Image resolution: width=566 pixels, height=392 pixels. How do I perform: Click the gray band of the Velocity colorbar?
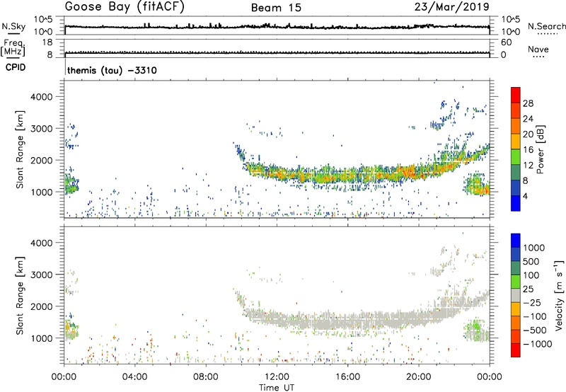pyautogui.click(x=516, y=295)
